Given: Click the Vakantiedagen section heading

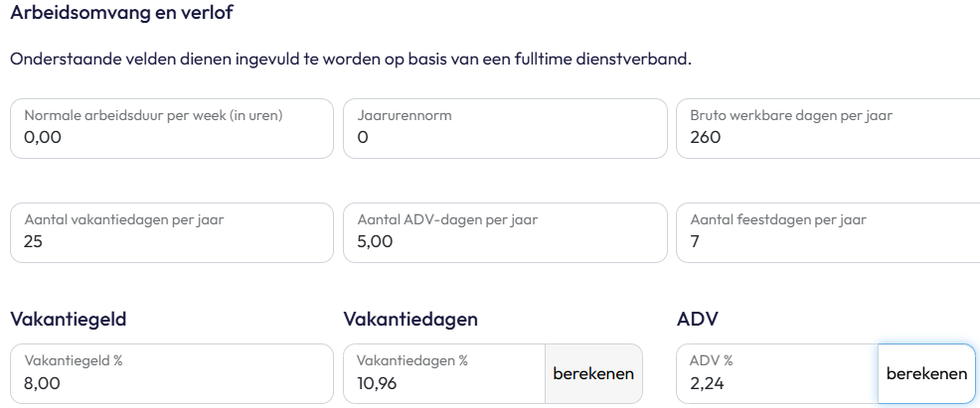Looking at the screenshot, I should coord(410,319).
